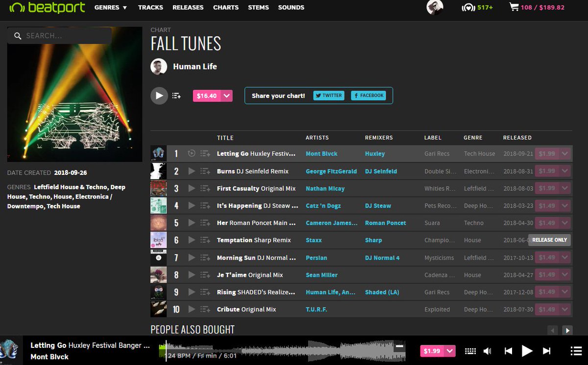This screenshot has width=588, height=365.
Task: Skip to next track in player
Action: (546, 351)
